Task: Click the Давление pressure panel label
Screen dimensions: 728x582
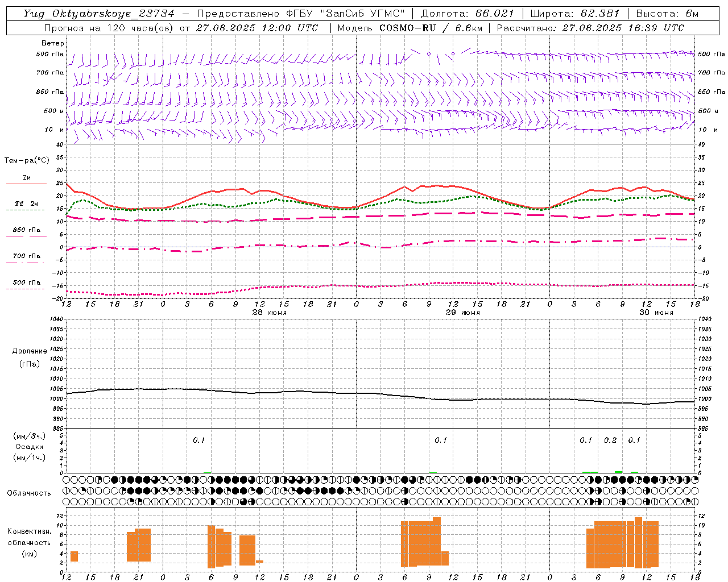Action: (x=30, y=351)
